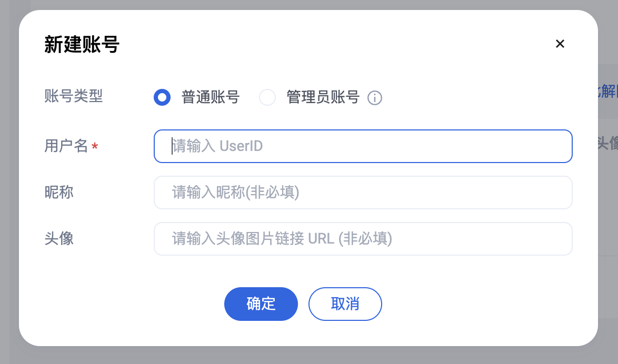Click the 新建账号 dialog title
The image size is (618, 364).
[x=82, y=45]
